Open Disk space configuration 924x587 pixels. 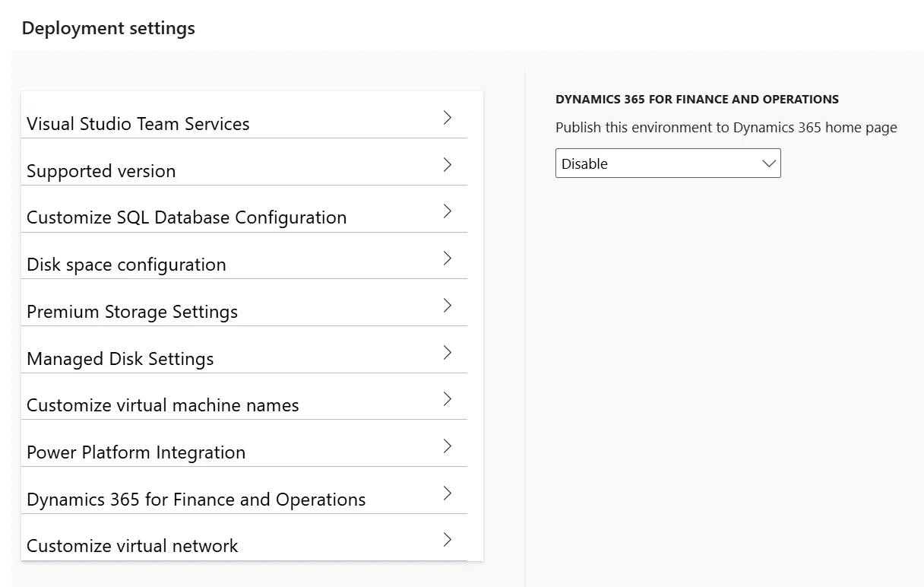(244, 257)
